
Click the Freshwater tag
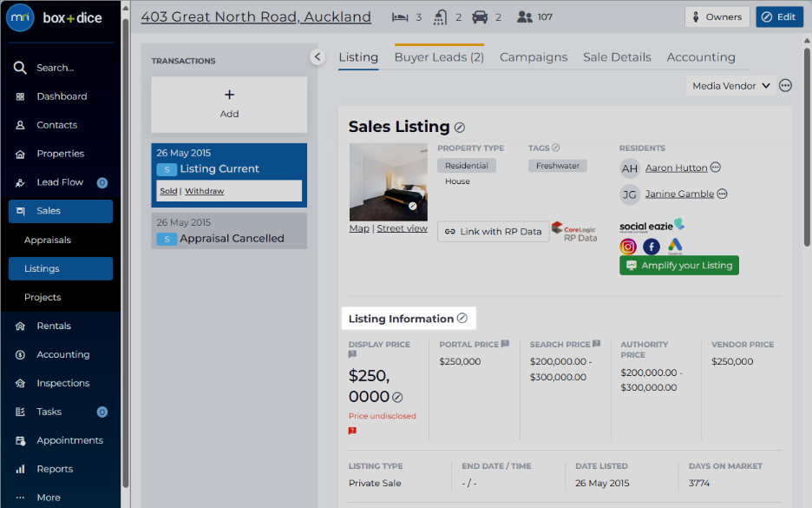[x=558, y=166]
